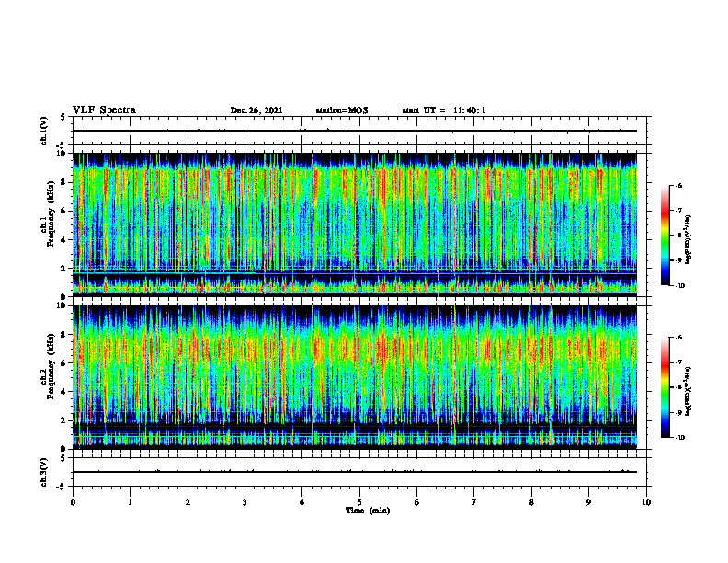
Task: Click the '10' tick label on time axis
Action: click(x=646, y=502)
